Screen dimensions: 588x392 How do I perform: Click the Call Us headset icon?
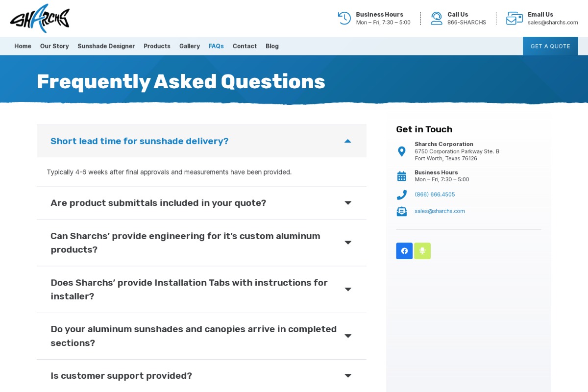click(436, 18)
